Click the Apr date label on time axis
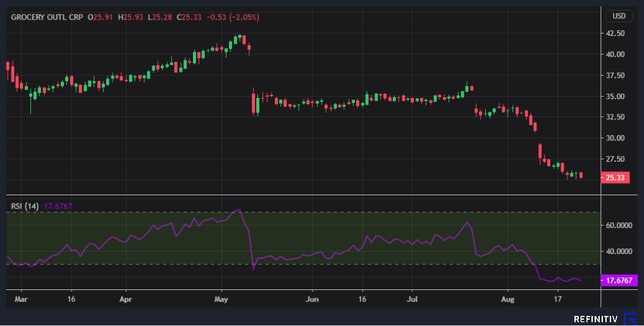 (x=126, y=299)
